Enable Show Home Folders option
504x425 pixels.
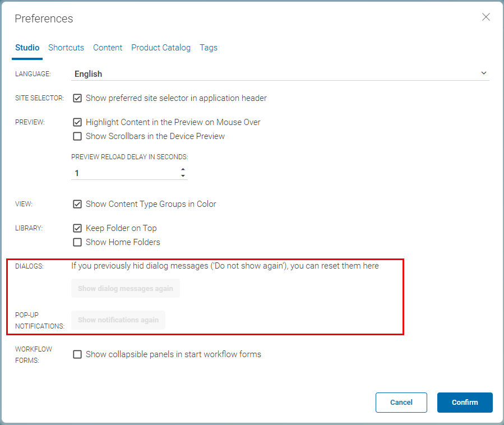[77, 242]
